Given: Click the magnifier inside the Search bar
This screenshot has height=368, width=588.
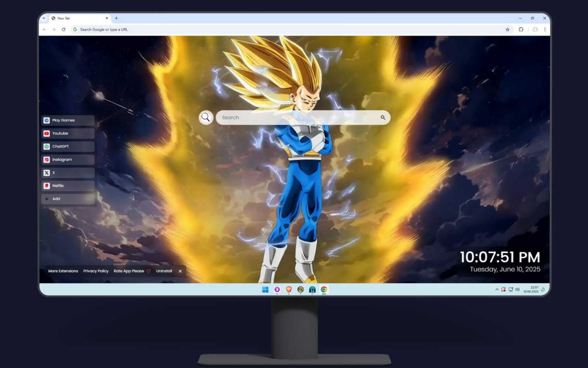Looking at the screenshot, I should tap(383, 117).
